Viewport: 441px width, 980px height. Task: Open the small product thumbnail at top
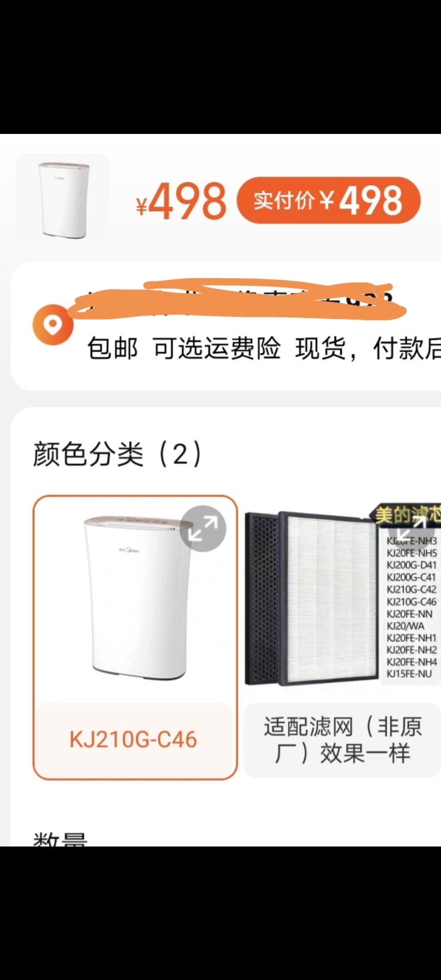pyautogui.click(x=62, y=200)
